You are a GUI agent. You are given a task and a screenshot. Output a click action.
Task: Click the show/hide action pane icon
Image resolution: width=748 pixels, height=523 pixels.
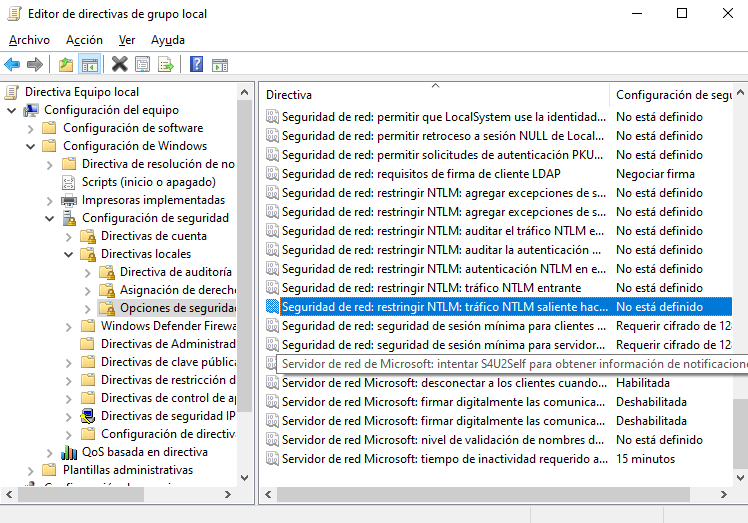220,65
